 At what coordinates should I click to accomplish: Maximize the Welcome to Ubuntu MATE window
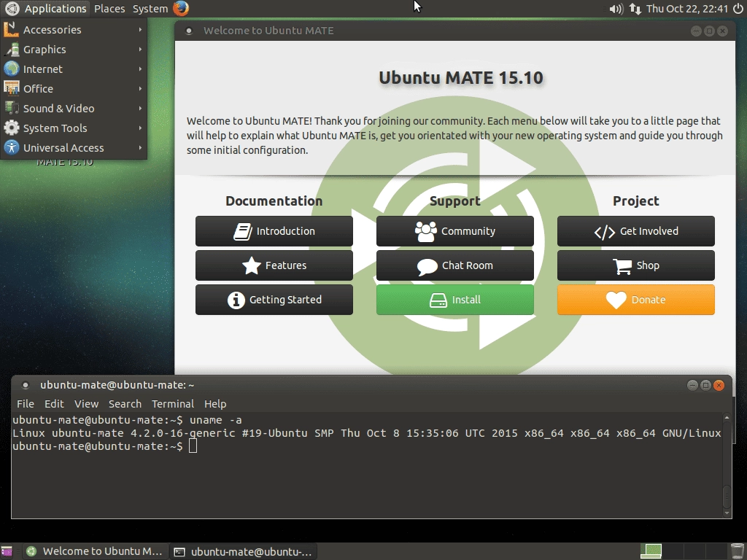pyautogui.click(x=709, y=31)
